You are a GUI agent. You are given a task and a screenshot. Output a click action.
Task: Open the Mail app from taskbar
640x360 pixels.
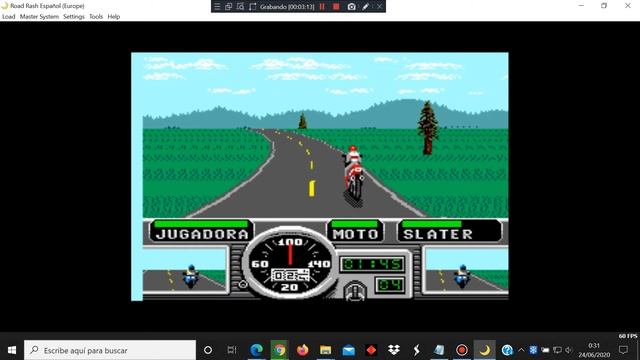[x=348, y=350]
